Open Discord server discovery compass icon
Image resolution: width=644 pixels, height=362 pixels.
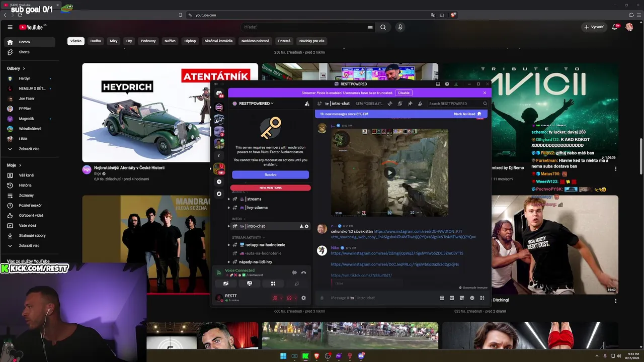pyautogui.click(x=219, y=194)
